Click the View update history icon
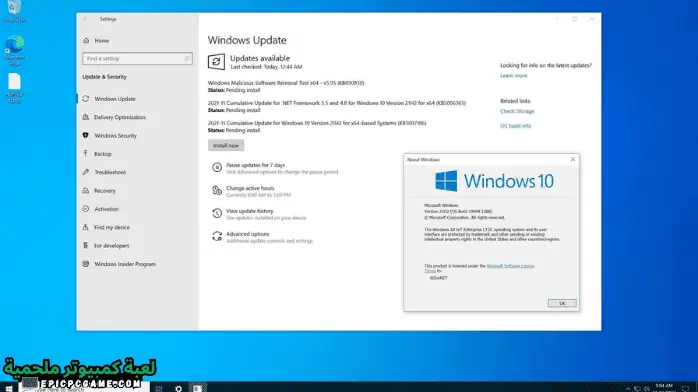This screenshot has height=392, width=698. (217, 214)
